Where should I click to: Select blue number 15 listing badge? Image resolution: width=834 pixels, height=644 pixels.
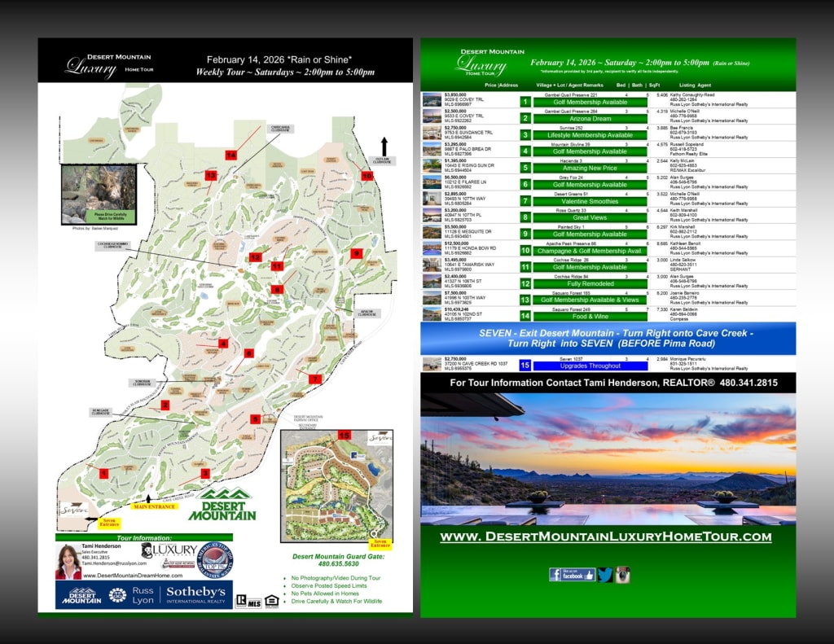[x=525, y=366]
